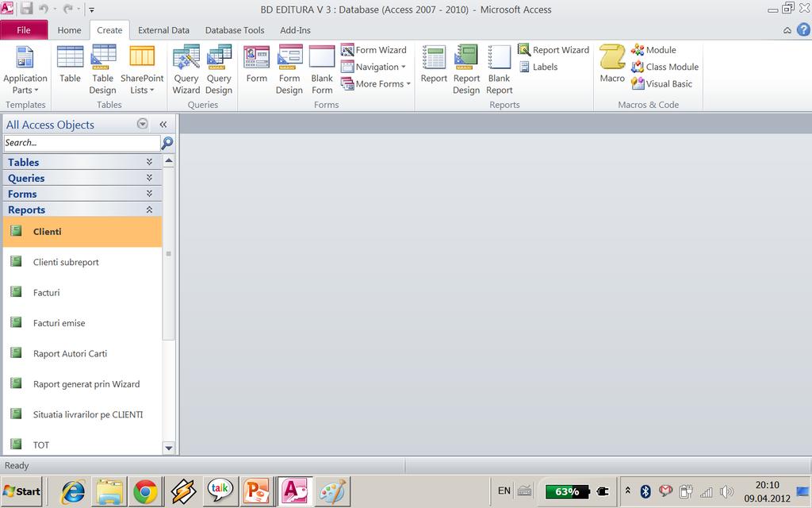Viewport: 812px width, 508px height.
Task: Open the Navigation forms dropdown
Action: click(373, 67)
